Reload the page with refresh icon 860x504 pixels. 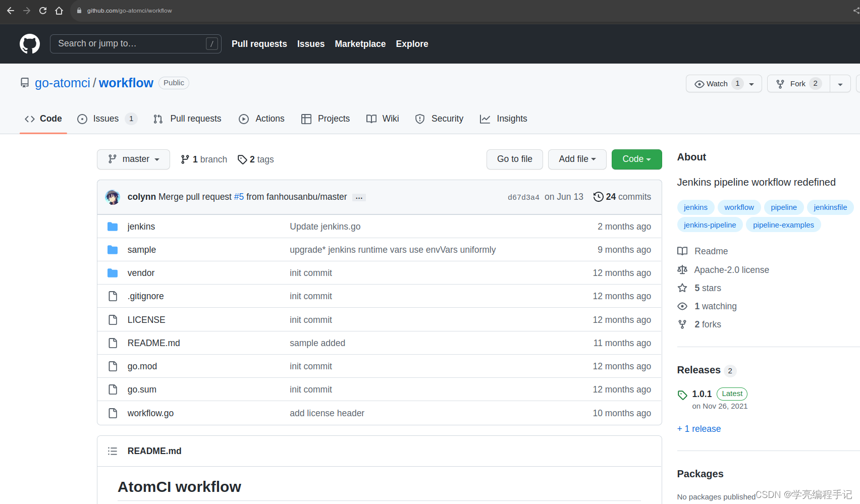point(43,11)
